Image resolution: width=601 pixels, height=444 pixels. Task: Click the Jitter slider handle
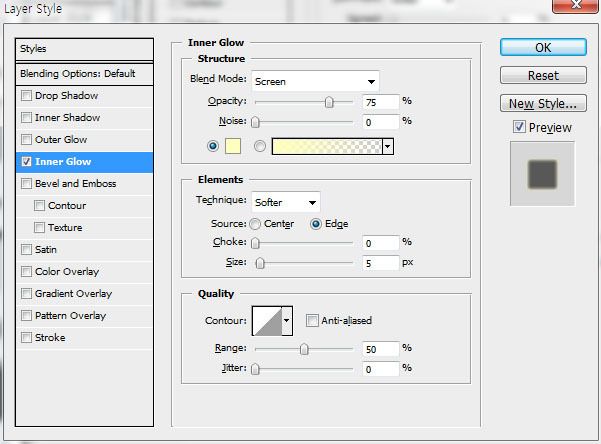255,369
